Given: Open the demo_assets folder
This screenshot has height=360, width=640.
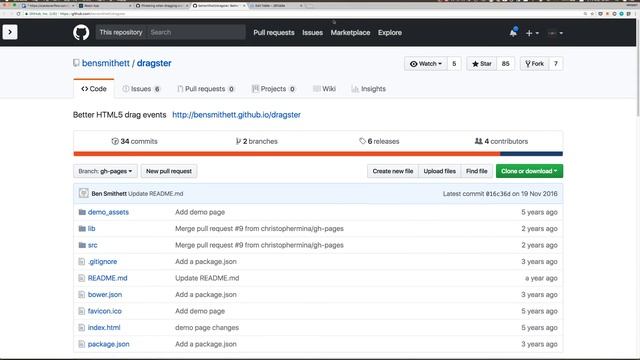Looking at the screenshot, I should tap(108, 212).
